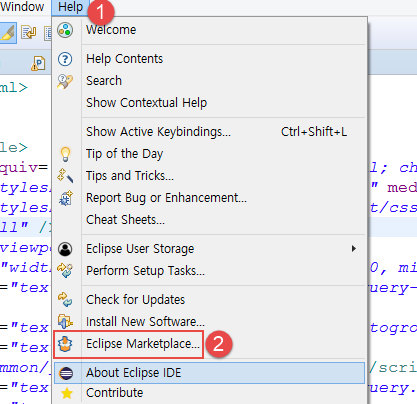
Task: Open Tip of the Day
Action: (210, 154)
